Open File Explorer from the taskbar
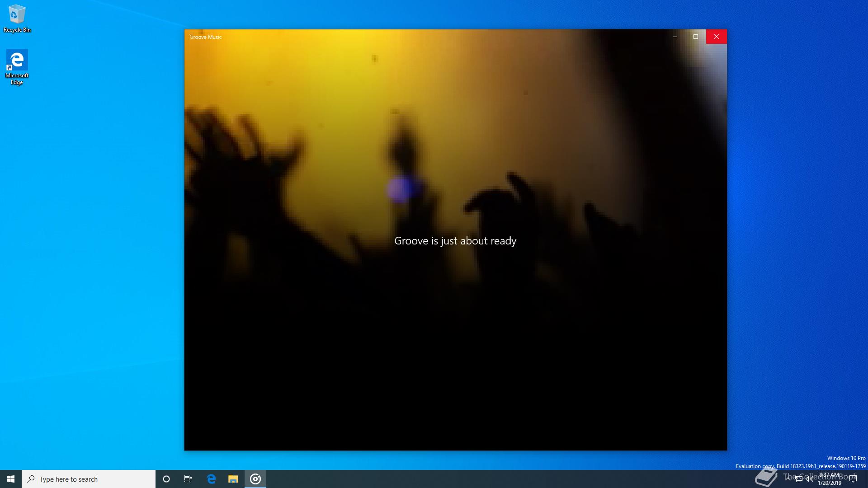The height and width of the screenshot is (488, 868). point(233,479)
